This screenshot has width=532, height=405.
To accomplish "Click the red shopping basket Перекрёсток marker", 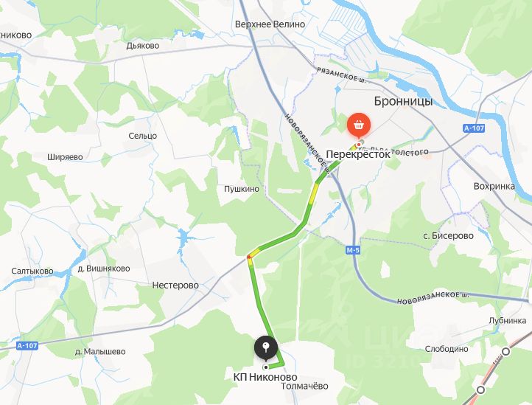I will click(359, 125).
